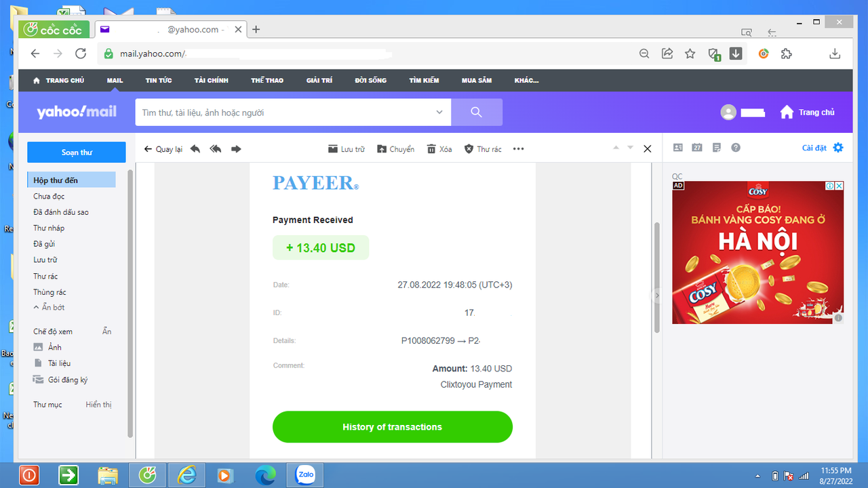Viewport: 868px width, 488px height.
Task: Open the account profile avatar
Action: pos(728,113)
